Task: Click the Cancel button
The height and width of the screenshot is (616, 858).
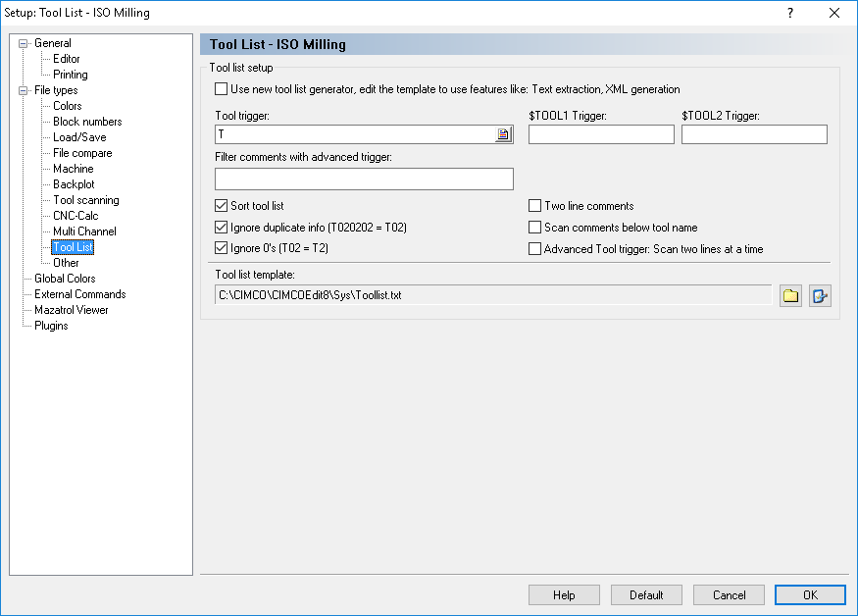Action: pyautogui.click(x=729, y=594)
